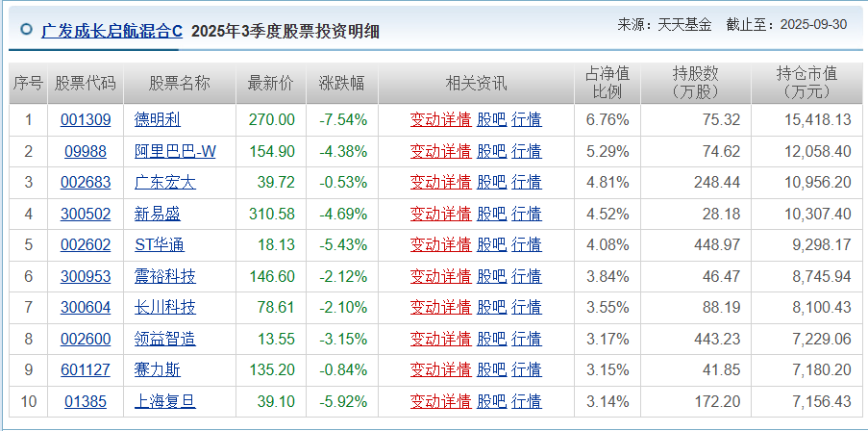Select the 截止至 date 2025-09-30
The image size is (868, 431).
coord(813,25)
